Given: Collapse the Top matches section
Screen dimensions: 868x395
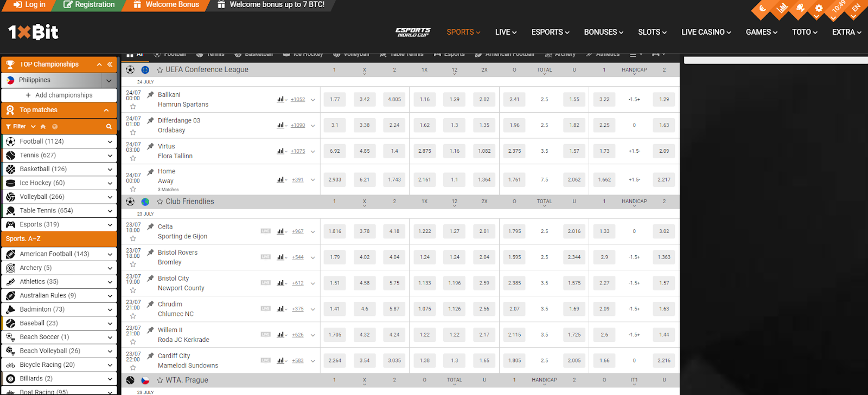Looking at the screenshot, I should tap(106, 110).
